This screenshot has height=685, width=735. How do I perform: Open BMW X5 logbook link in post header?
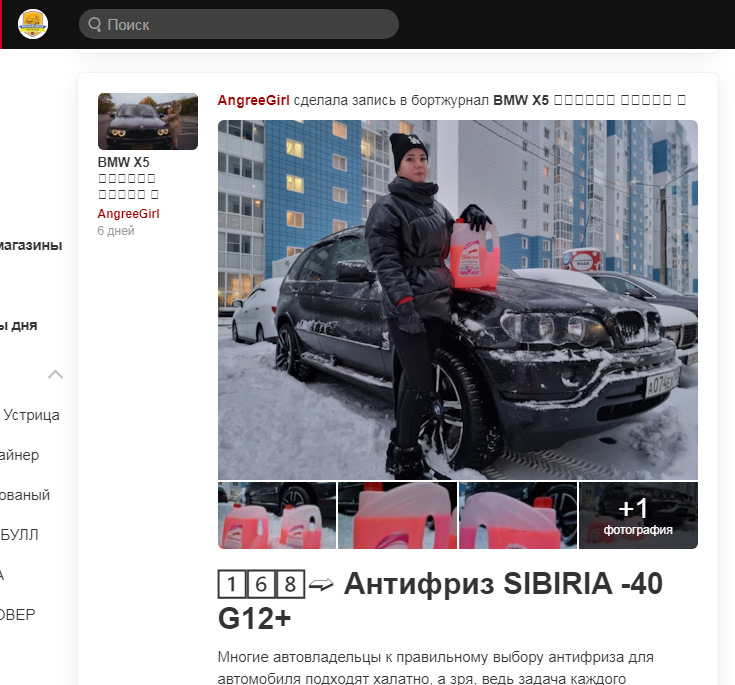point(589,100)
